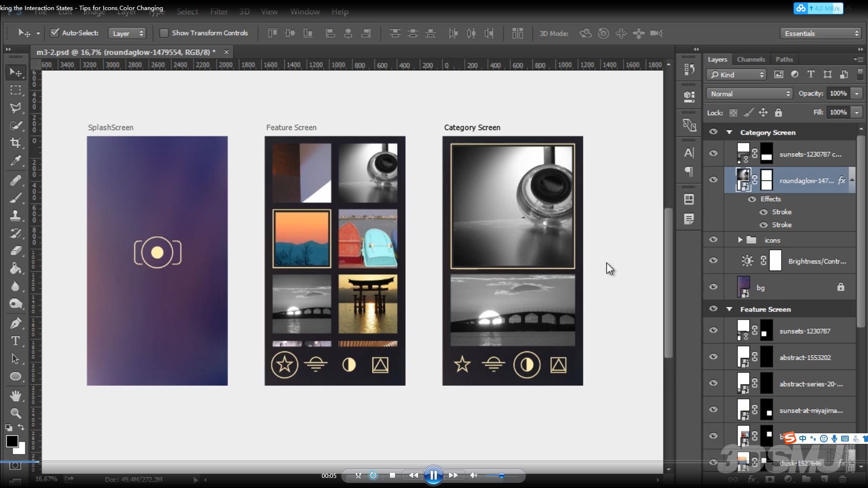Fast forward the video
Screen dimensions: 868x488
(453, 476)
